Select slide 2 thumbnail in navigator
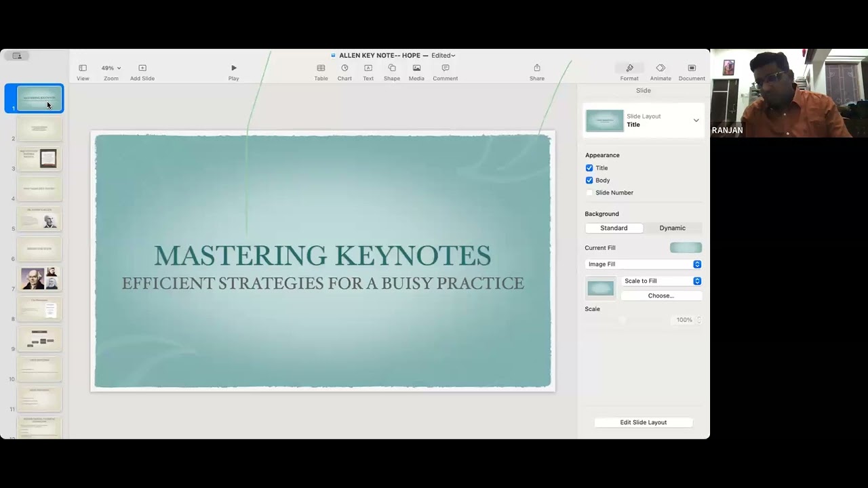868x488 pixels. tap(39, 129)
